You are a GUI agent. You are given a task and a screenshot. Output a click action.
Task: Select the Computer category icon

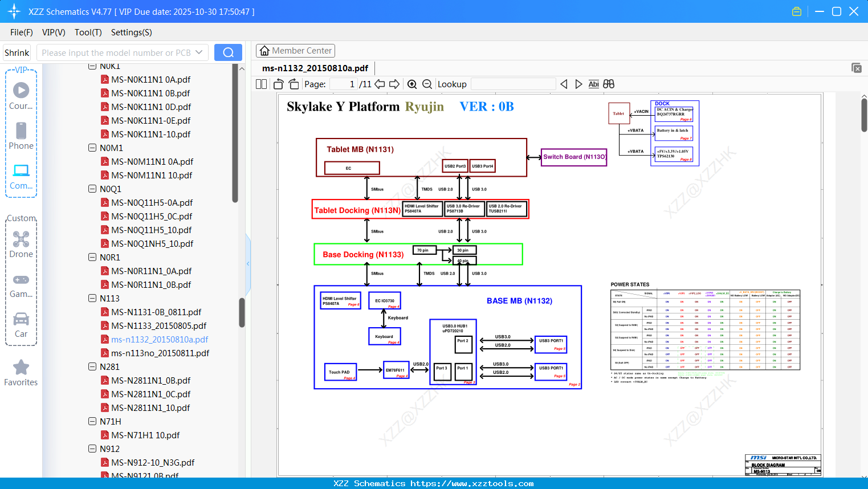[21, 176]
